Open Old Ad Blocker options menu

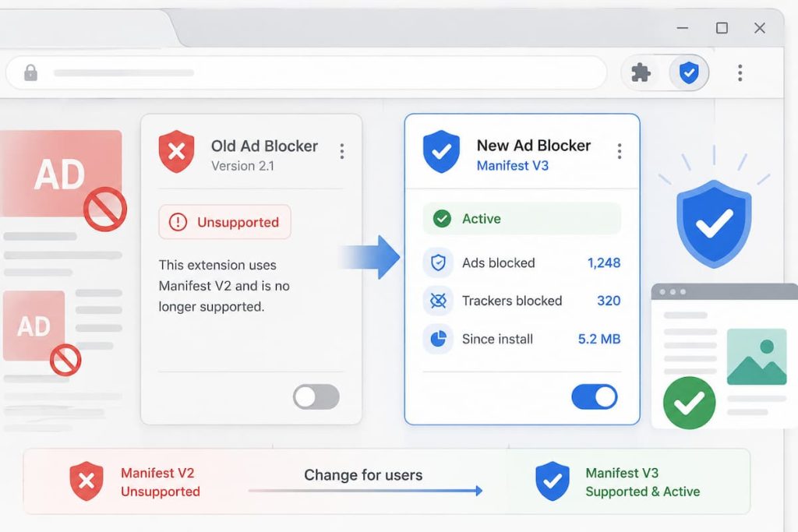click(342, 151)
